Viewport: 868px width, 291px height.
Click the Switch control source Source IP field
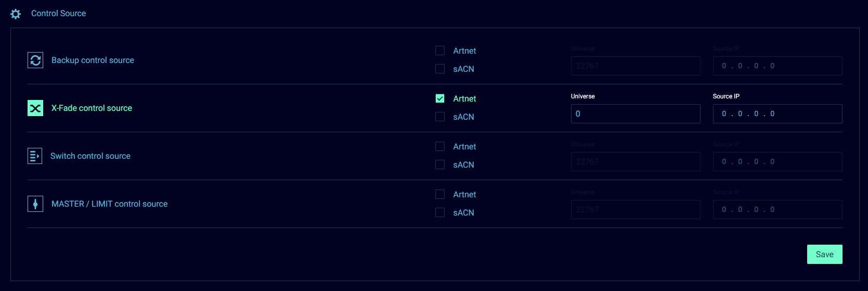777,162
